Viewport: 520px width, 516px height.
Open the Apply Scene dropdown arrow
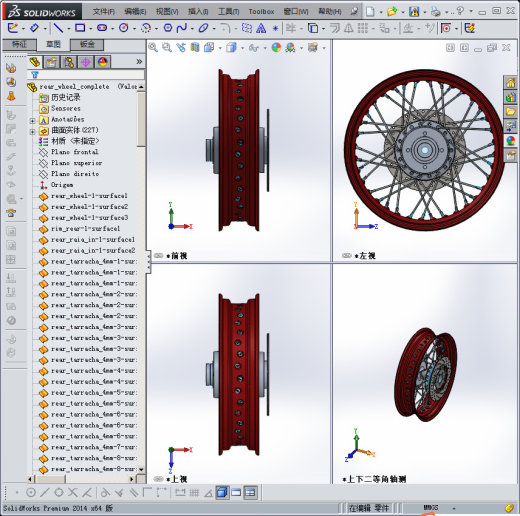pos(301,48)
